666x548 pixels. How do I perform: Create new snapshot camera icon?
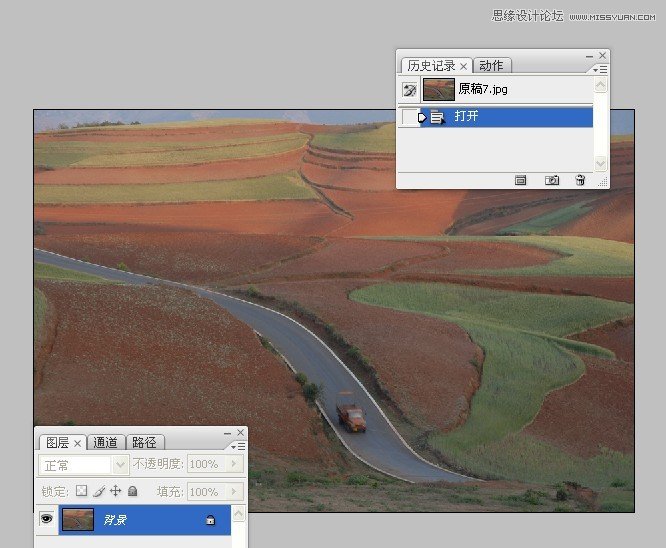pyautogui.click(x=552, y=181)
